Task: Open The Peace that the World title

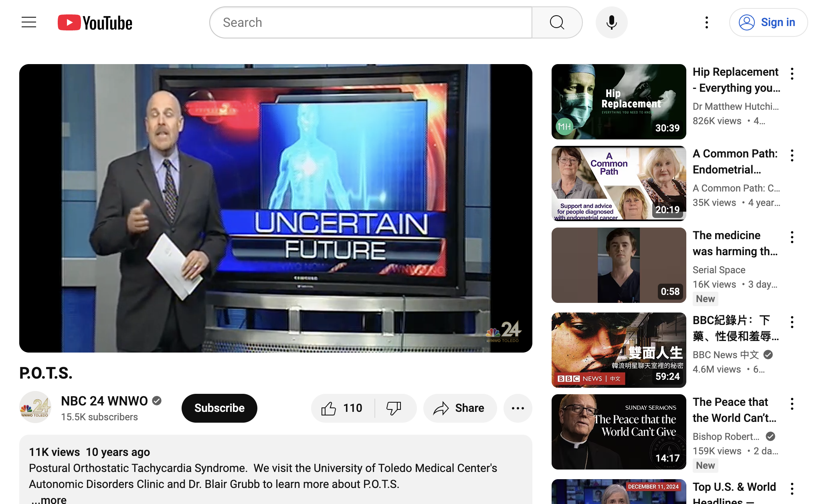Action: [735, 410]
